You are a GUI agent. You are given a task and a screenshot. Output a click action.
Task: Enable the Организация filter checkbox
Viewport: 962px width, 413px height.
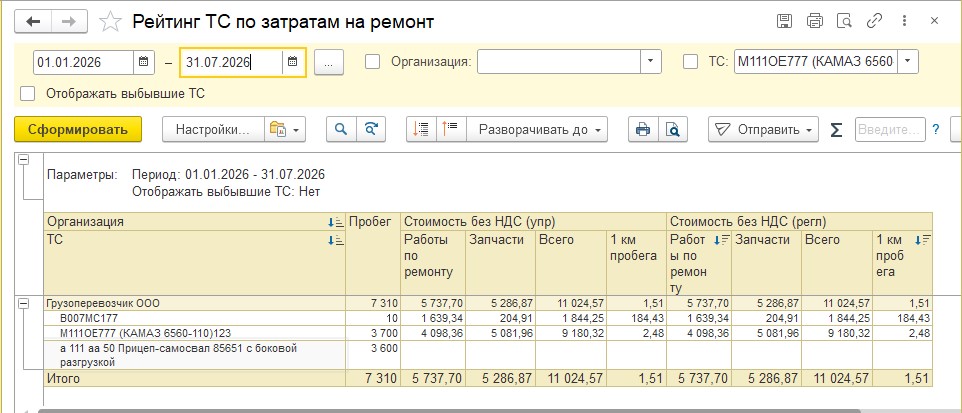(372, 61)
